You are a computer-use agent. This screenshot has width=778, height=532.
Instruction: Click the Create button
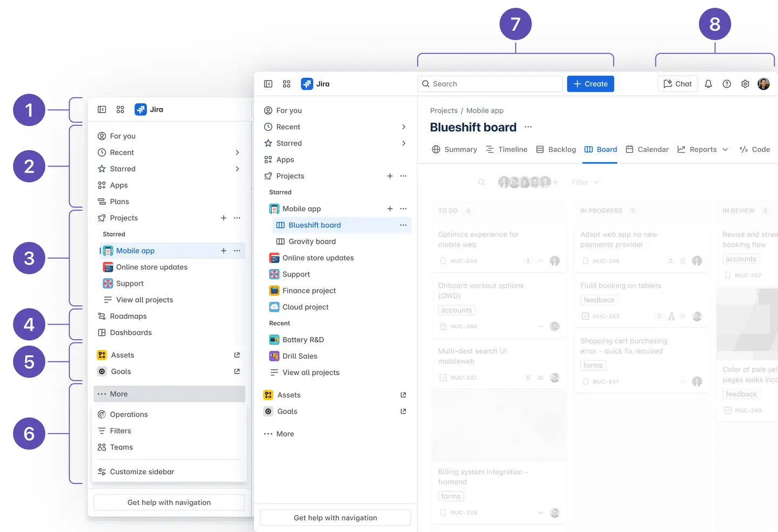[x=590, y=84]
